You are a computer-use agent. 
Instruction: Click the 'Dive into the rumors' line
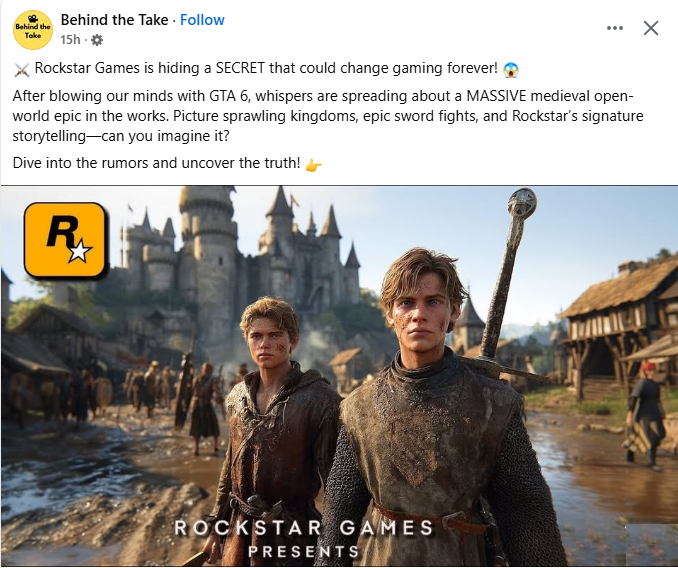click(156, 163)
